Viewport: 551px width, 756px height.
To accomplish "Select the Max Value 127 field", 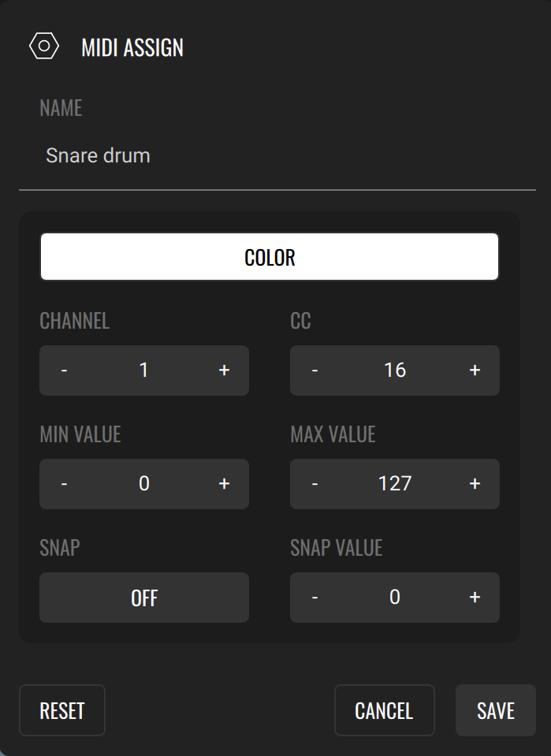I will click(x=394, y=484).
